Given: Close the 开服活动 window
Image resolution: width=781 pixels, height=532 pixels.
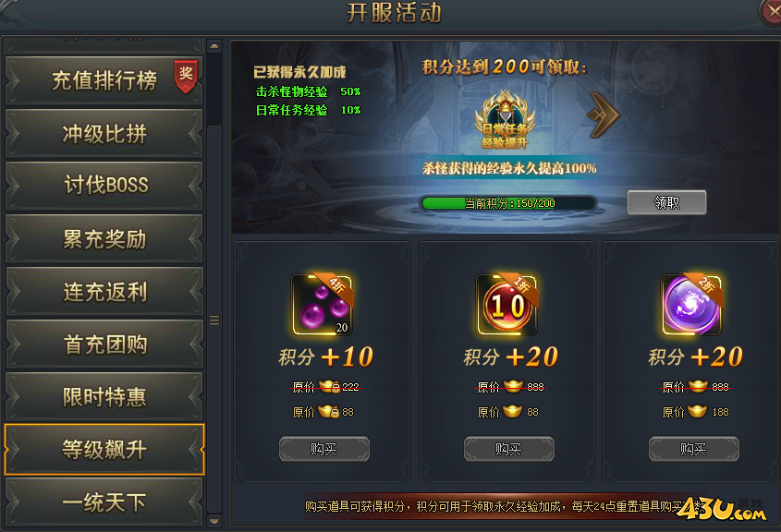Looking at the screenshot, I should coord(771,11).
